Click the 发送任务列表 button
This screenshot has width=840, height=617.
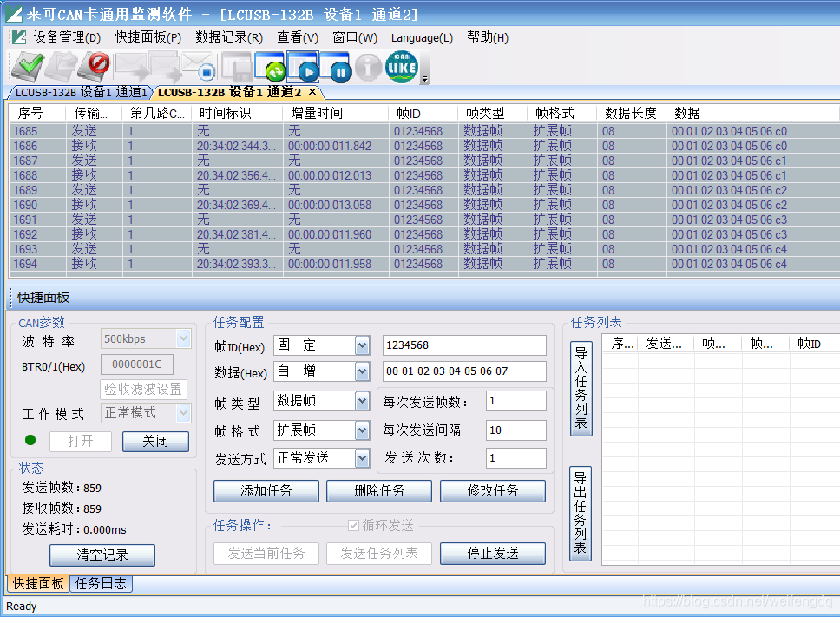[x=379, y=554]
